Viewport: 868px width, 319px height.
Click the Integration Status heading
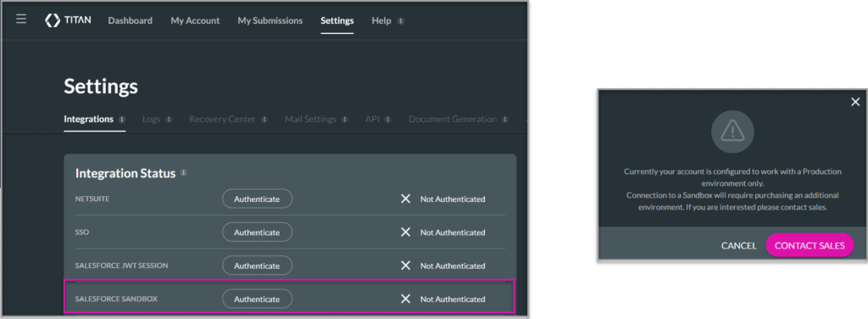(x=125, y=173)
